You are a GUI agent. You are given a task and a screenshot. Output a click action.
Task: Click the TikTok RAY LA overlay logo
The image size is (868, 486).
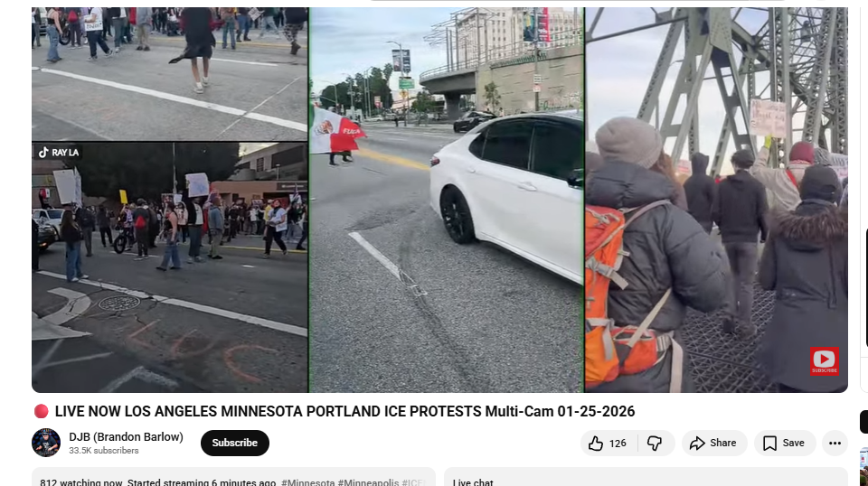point(59,153)
